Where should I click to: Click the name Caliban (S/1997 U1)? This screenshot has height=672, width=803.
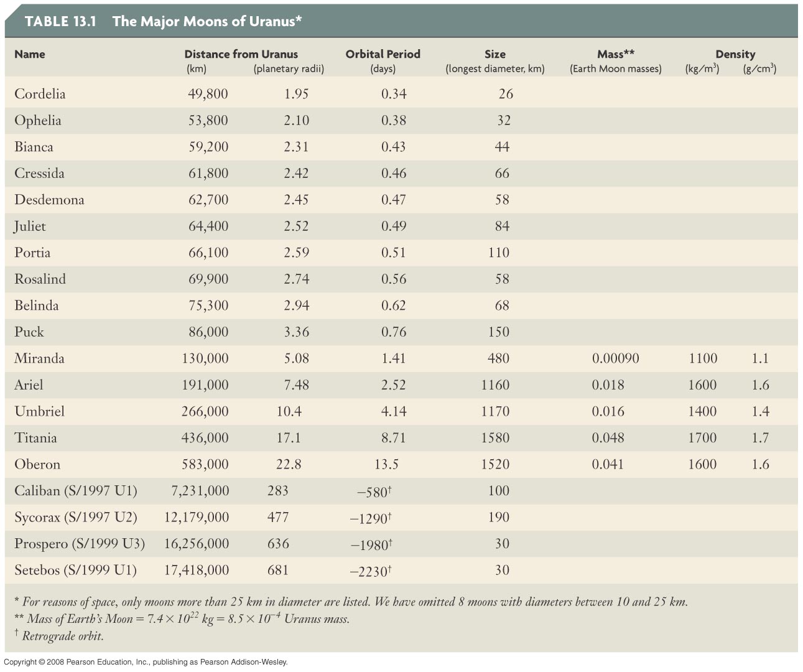coord(75,491)
